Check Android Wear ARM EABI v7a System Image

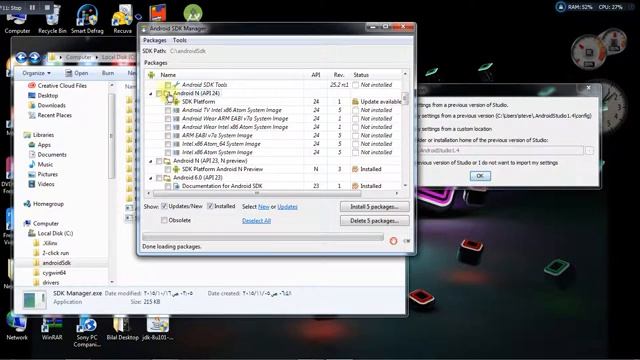point(168,119)
